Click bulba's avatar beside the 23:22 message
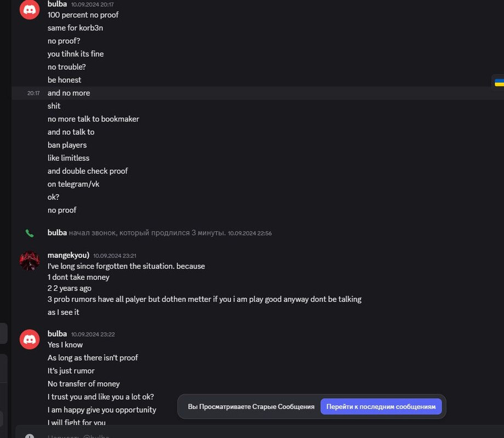This screenshot has height=438, width=504. pyautogui.click(x=30, y=339)
